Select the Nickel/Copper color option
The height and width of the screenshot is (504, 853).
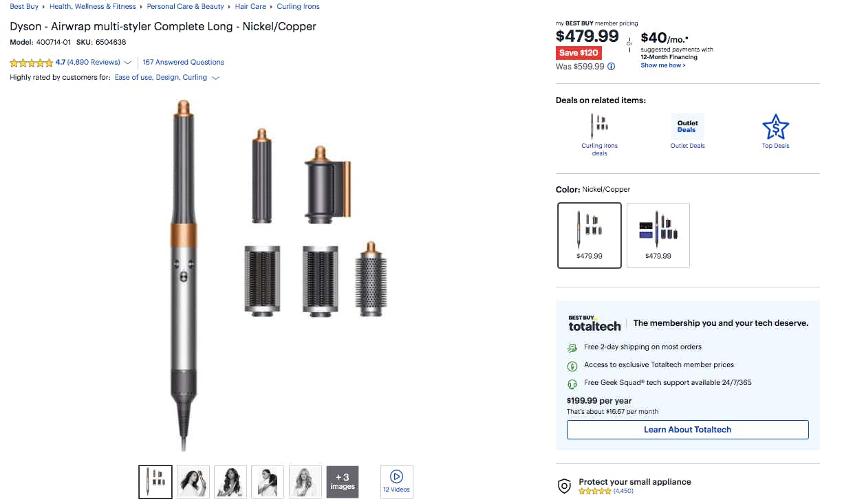pyautogui.click(x=590, y=235)
